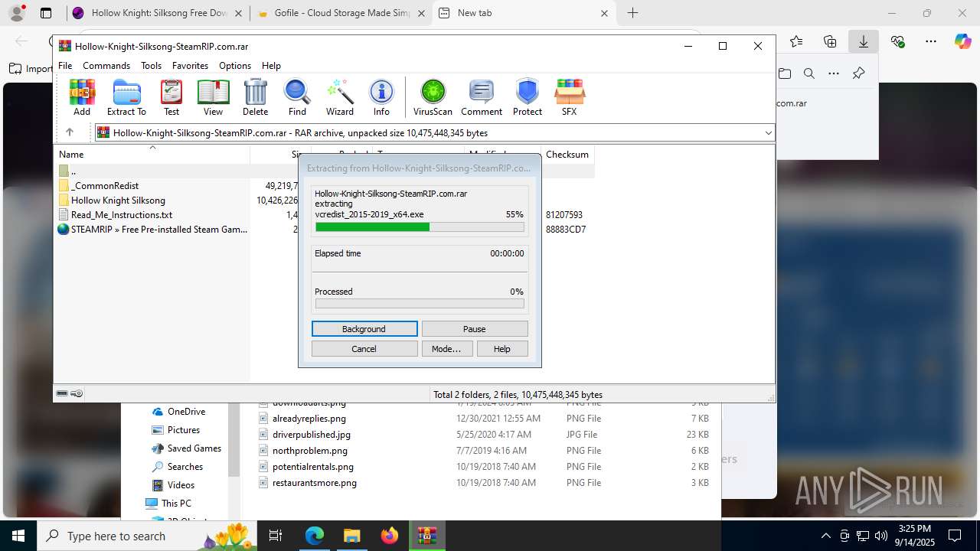This screenshot has height=551, width=980.
Task: Open the browser downloads icon
Action: (863, 41)
